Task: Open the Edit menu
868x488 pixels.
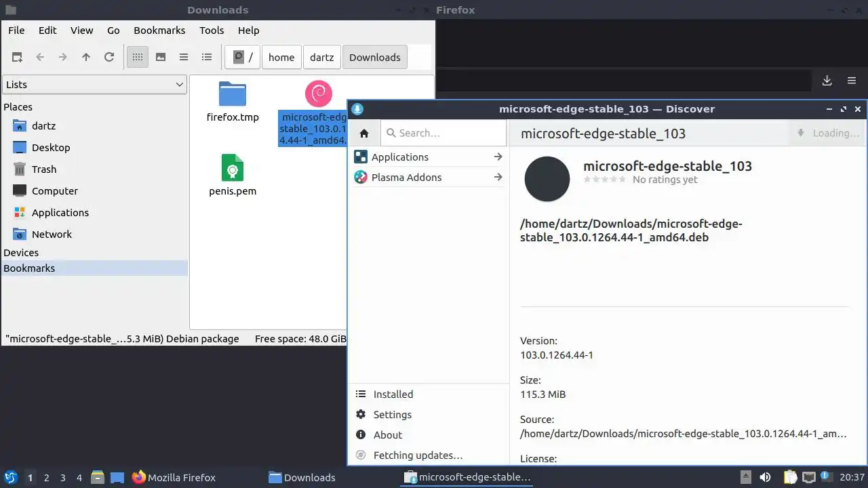Action: pyautogui.click(x=47, y=30)
